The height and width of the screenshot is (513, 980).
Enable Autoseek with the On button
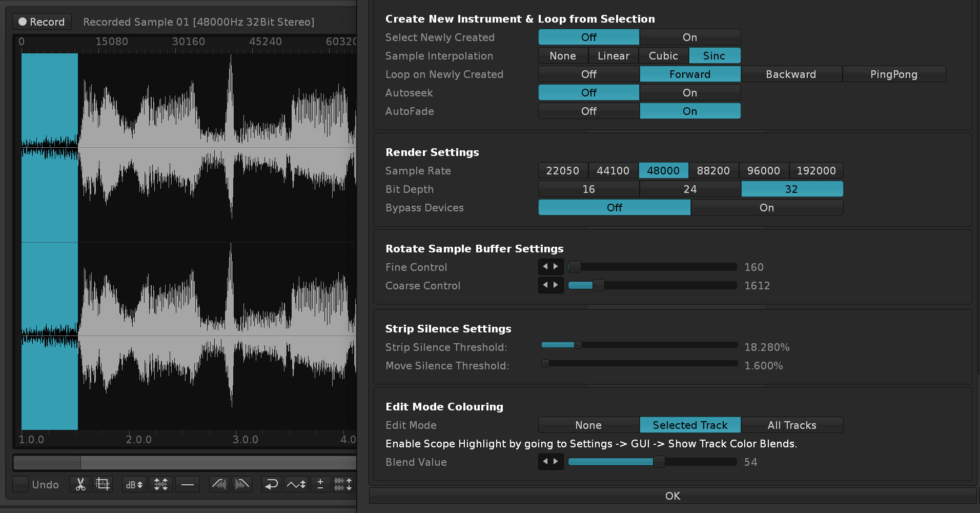pyautogui.click(x=689, y=93)
